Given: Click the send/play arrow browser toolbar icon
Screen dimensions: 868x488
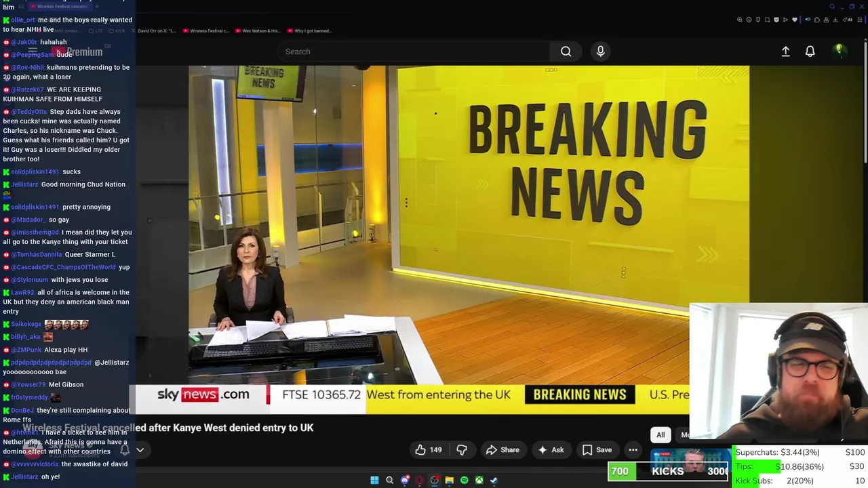Looking at the screenshot, I should pyautogui.click(x=785, y=20).
